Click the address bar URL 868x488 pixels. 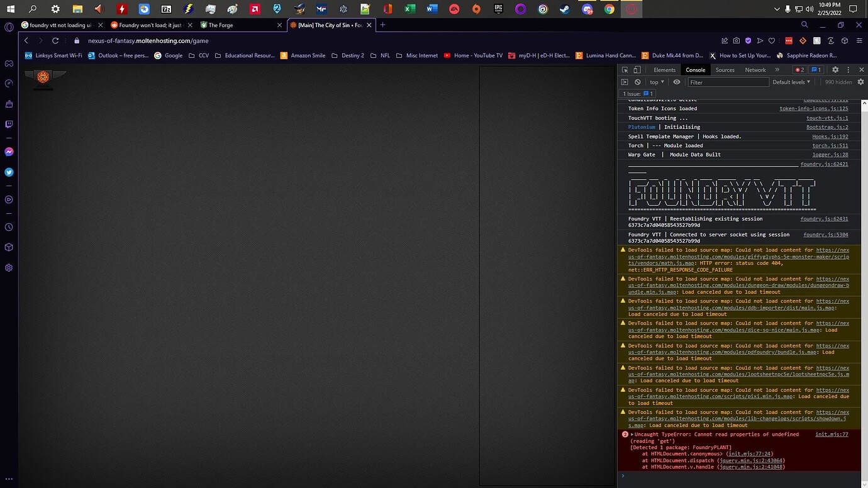tap(148, 40)
